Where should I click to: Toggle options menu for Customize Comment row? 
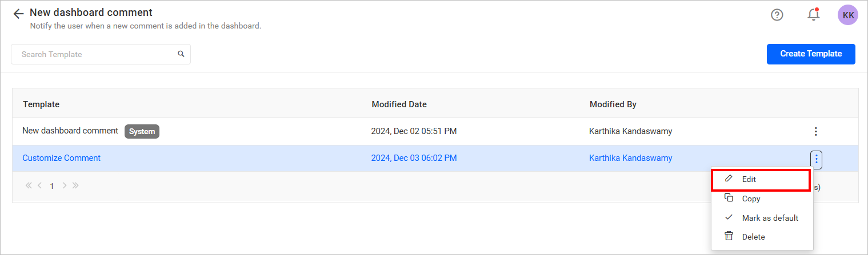[x=816, y=159]
